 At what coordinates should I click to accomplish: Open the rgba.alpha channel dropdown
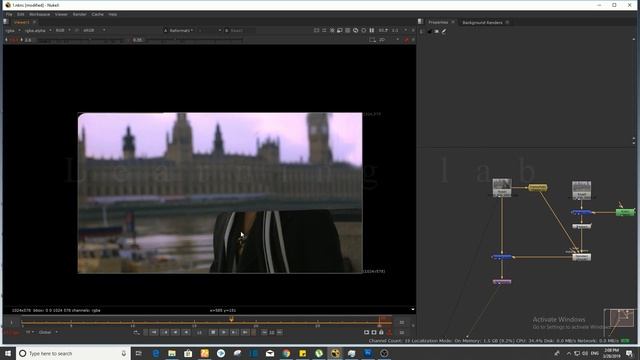coord(38,30)
